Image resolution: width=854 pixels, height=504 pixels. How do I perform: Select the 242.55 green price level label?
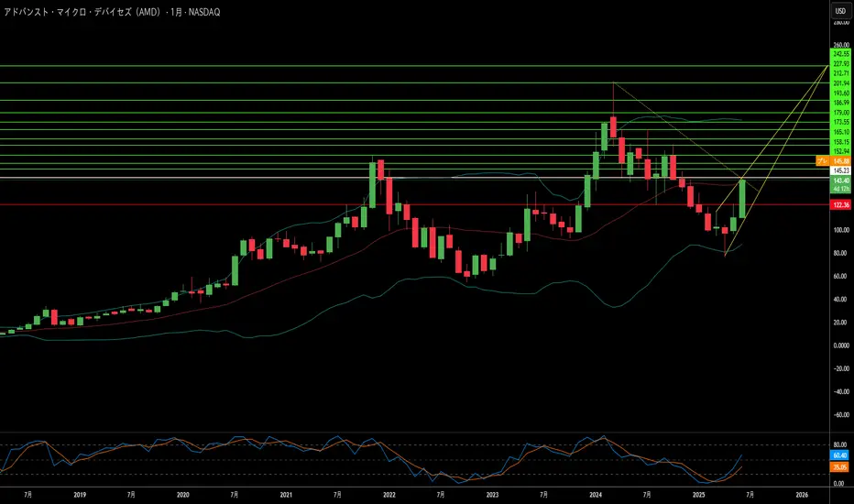pyautogui.click(x=841, y=54)
